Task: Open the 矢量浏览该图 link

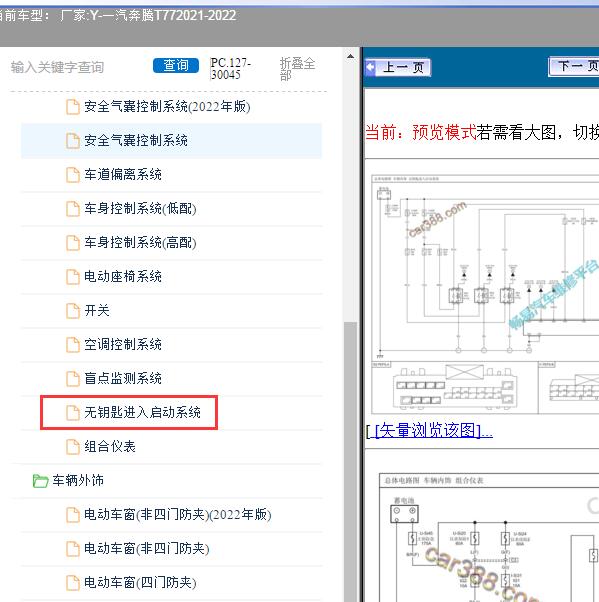Action: click(x=429, y=430)
